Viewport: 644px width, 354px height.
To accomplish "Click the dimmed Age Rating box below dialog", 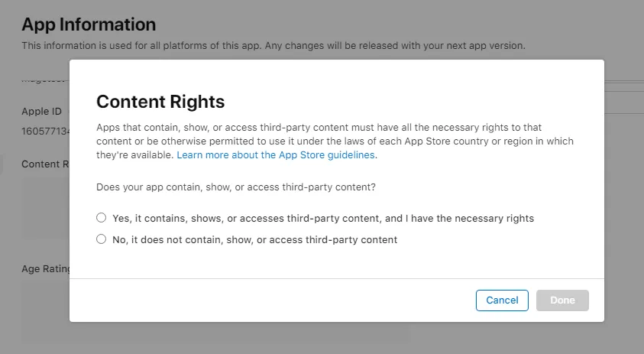I will (x=215, y=332).
